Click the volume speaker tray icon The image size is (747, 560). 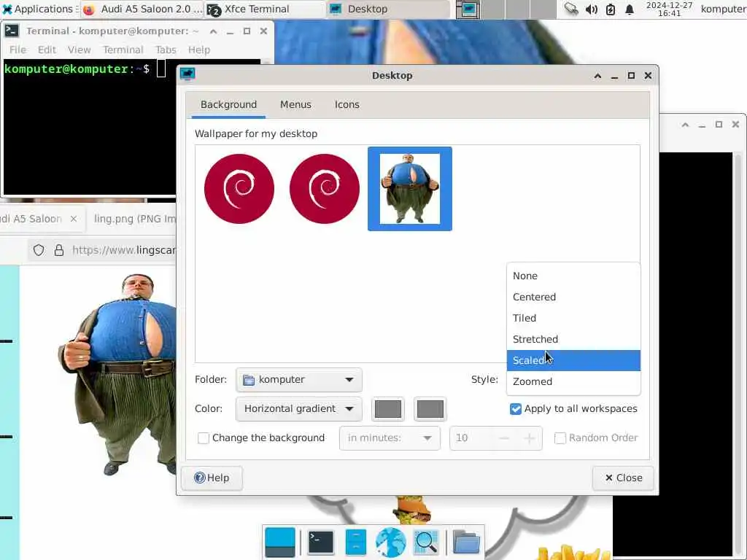[591, 9]
